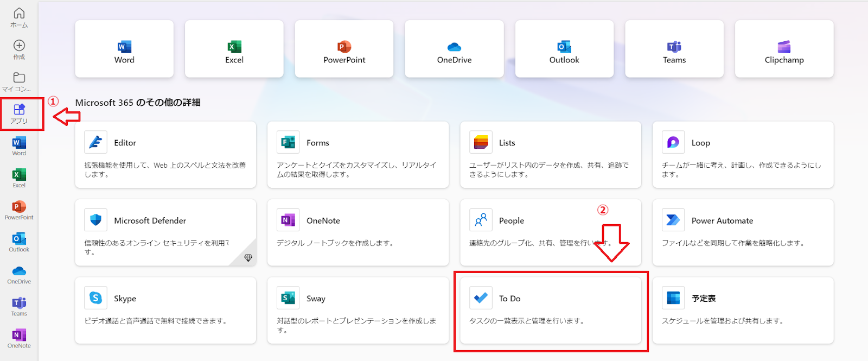This screenshot has width=868, height=361.
Task: Open the "Skype" card title
Action: pos(125,299)
